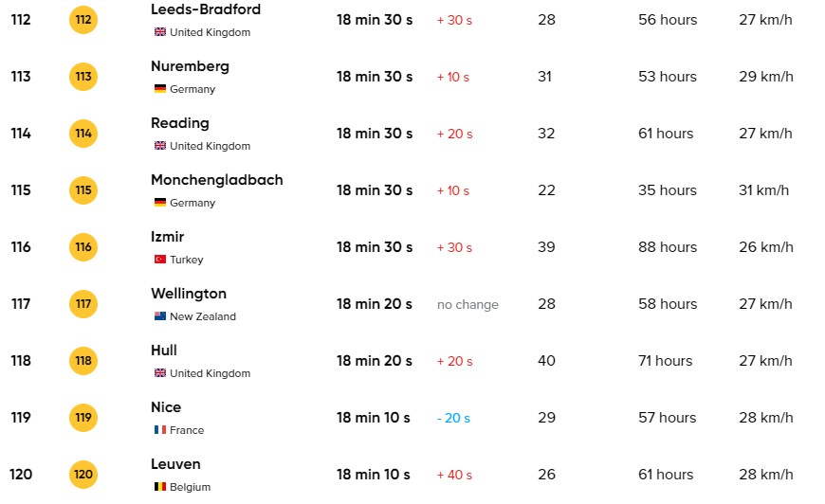Screen dimensions: 825x504
Task: Click Nice's minus 20 s change value
Action: pyautogui.click(x=453, y=418)
